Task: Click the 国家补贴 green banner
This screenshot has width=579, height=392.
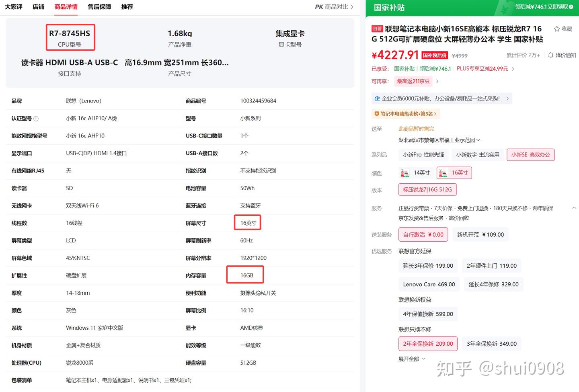Action: [472, 8]
